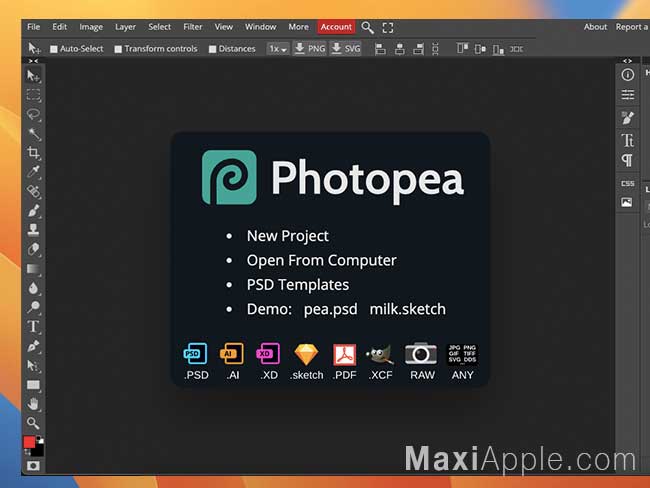This screenshot has width=650, height=488.
Task: Enable the Distances checkbox
Action: pos(212,49)
